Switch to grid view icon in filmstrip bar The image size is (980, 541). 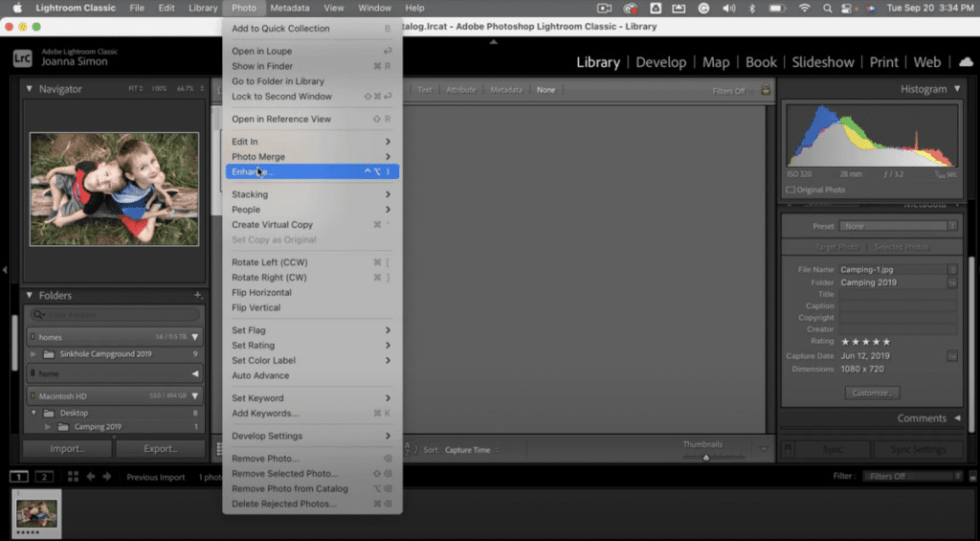click(73, 477)
